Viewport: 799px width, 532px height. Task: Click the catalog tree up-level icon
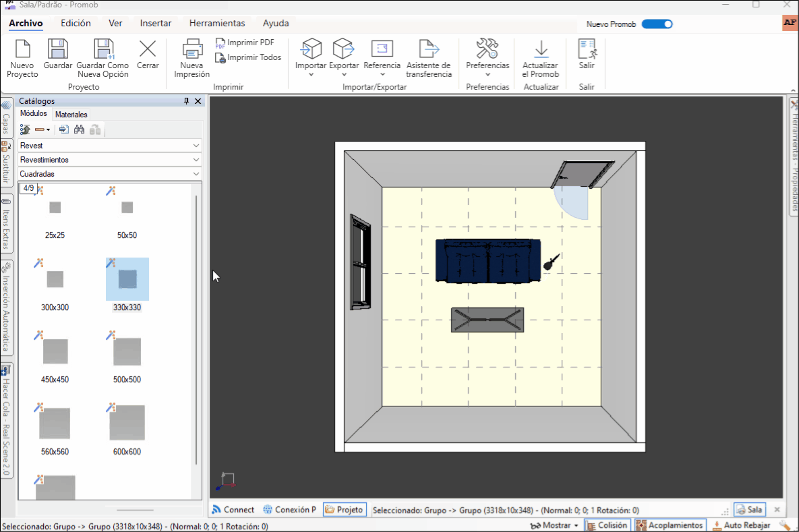pyautogui.click(x=25, y=129)
